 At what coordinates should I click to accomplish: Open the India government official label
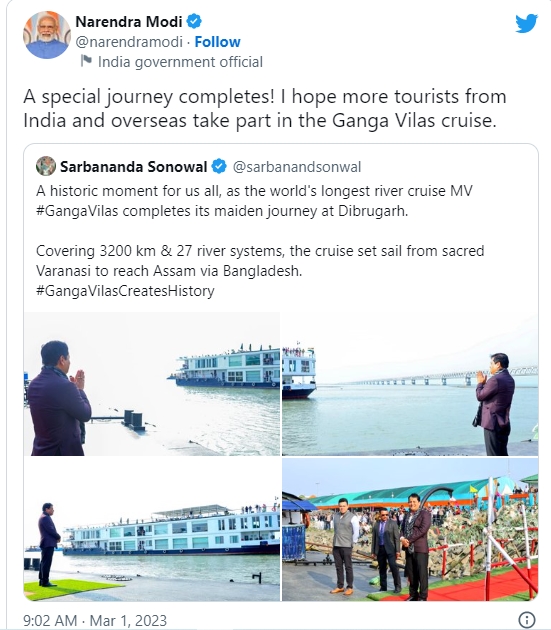coord(180,62)
